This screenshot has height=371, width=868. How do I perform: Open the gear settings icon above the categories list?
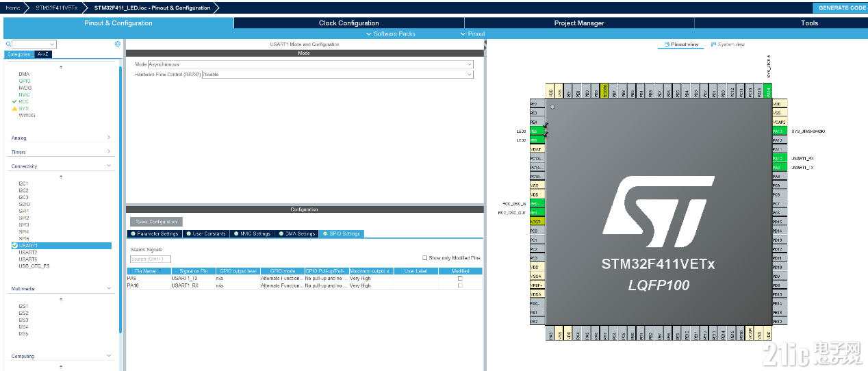click(117, 44)
